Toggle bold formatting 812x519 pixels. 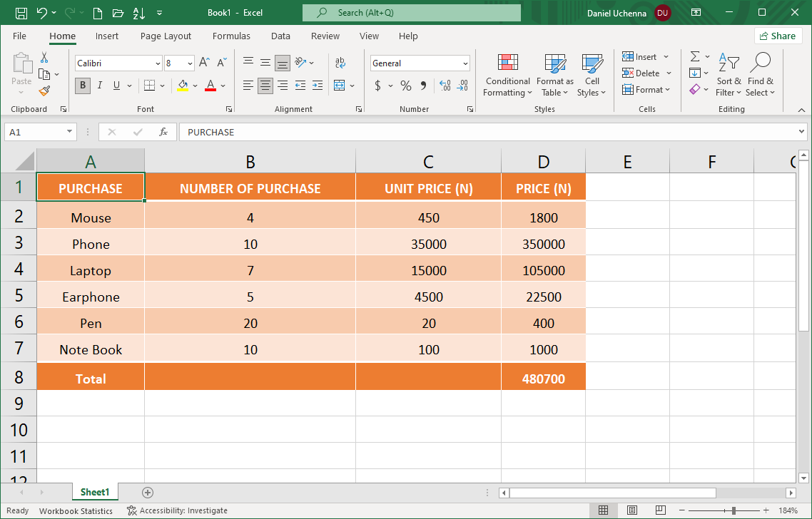[82, 85]
